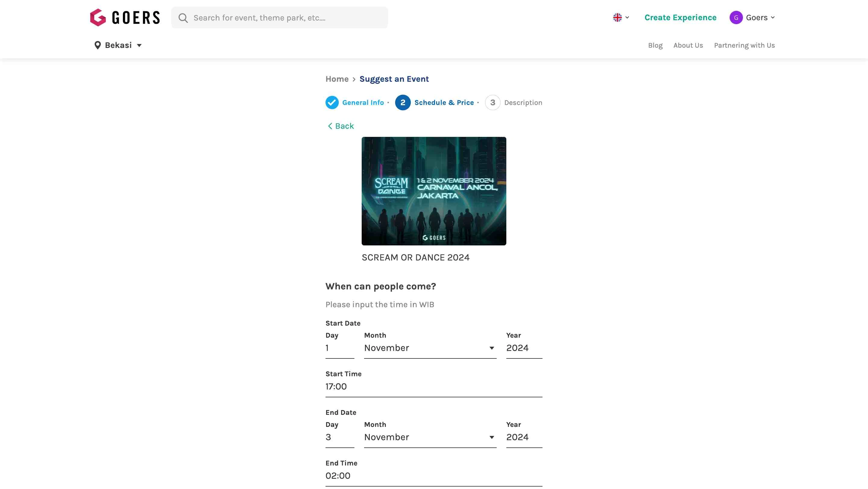Viewport: 868px width, 489px height.
Task: Focus the event search field
Action: click(280, 17)
